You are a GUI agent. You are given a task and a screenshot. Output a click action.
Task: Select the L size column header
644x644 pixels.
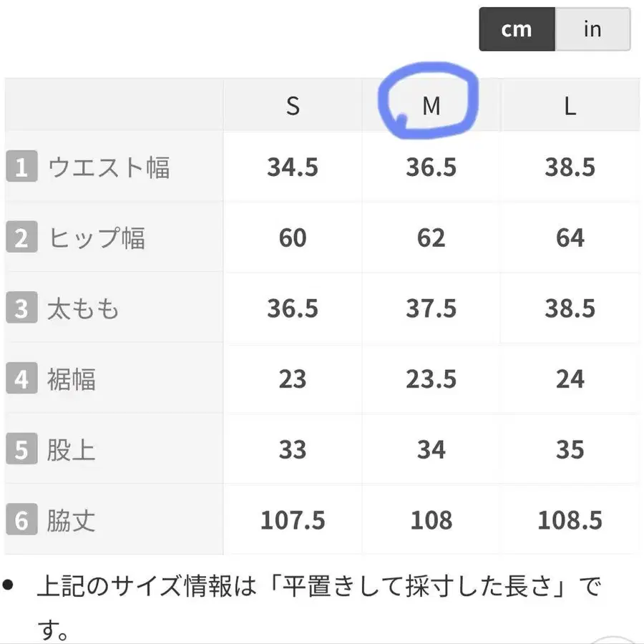pos(570,106)
